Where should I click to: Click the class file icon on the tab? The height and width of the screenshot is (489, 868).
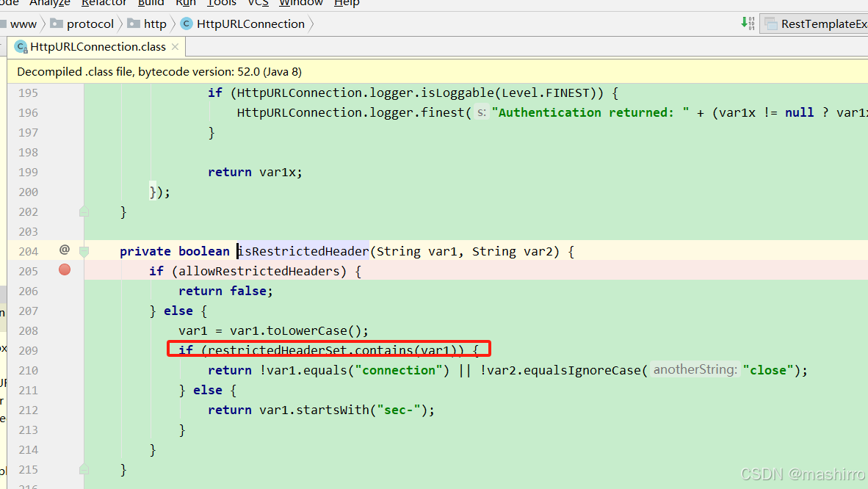[21, 47]
